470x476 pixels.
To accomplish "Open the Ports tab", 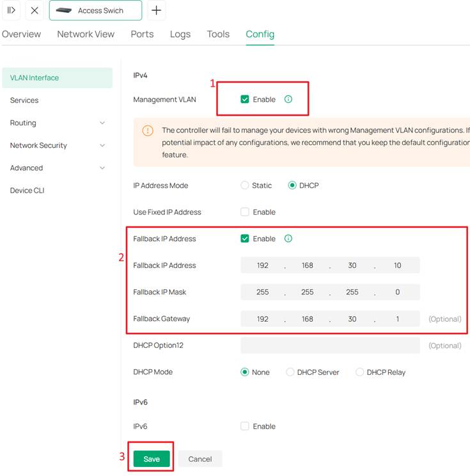I will click(143, 34).
